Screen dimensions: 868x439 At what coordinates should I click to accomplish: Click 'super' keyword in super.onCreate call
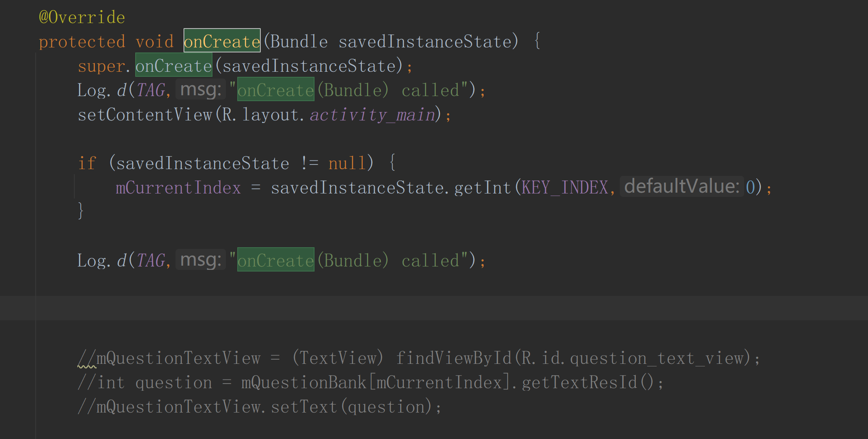pos(101,67)
